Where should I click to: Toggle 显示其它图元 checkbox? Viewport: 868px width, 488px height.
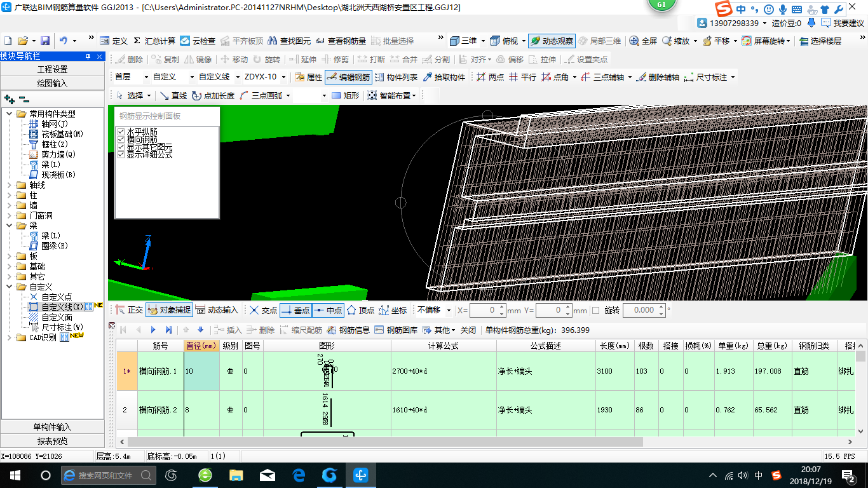[x=121, y=147]
